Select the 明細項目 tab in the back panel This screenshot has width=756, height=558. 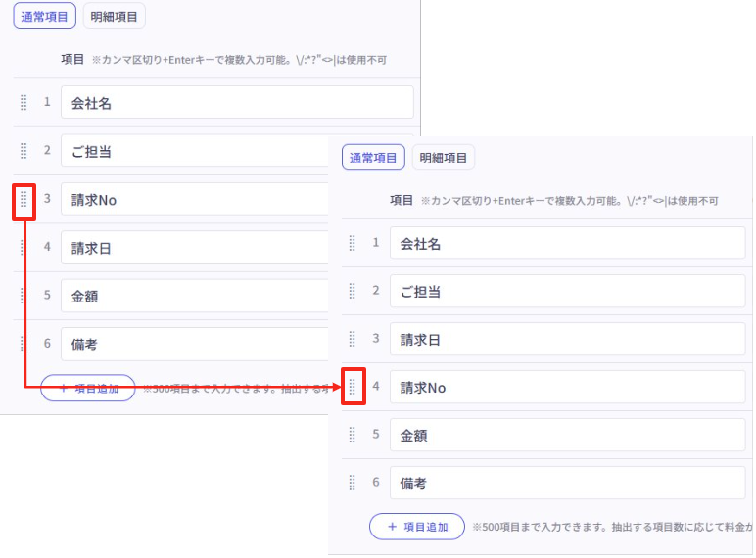(115, 17)
